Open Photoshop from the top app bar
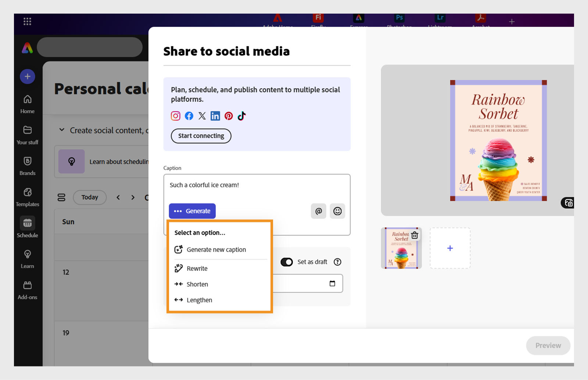This screenshot has height=380, width=588. (399, 17)
